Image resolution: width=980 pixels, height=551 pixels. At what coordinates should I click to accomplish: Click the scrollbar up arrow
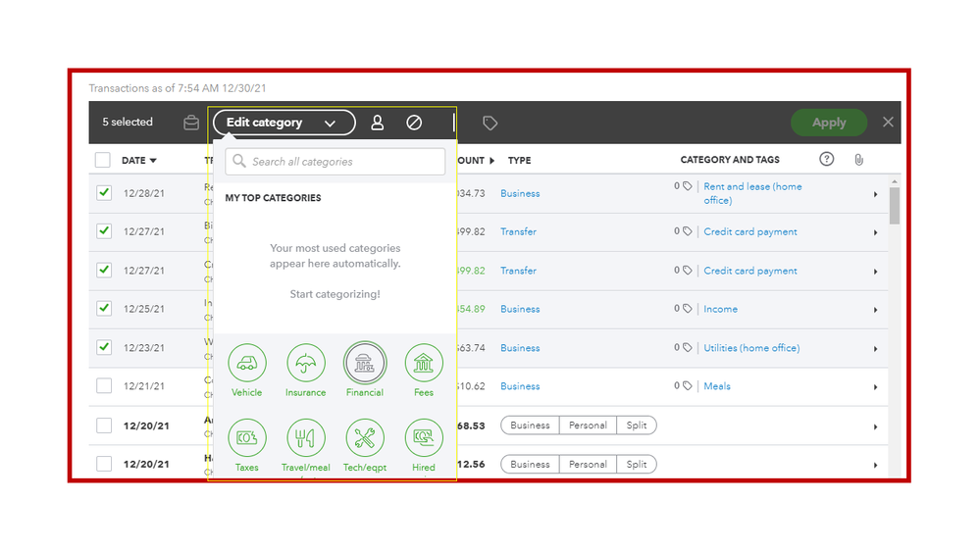895,181
